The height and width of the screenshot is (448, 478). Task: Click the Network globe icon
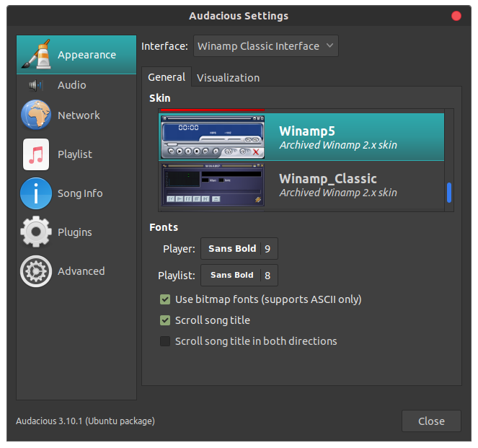(x=36, y=115)
